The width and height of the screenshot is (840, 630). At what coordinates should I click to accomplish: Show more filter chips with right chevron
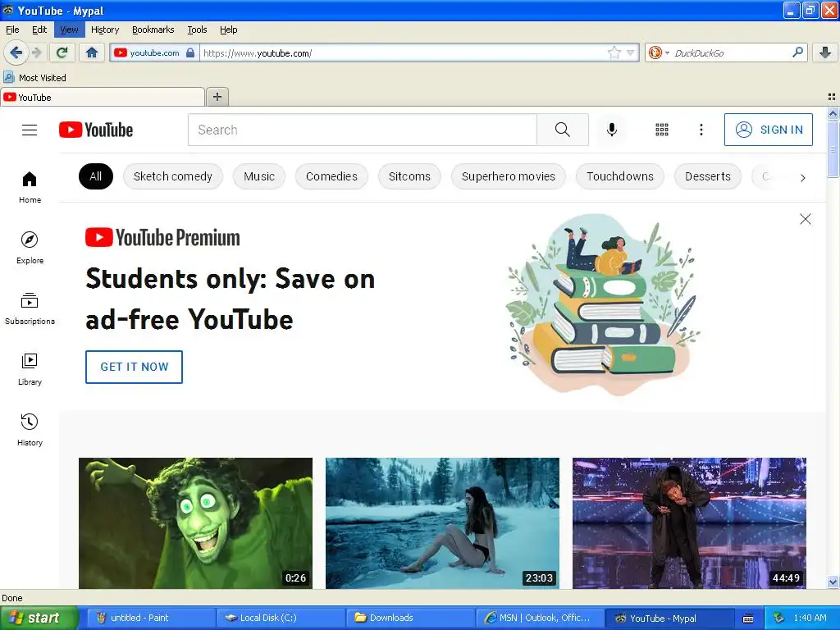tap(802, 178)
